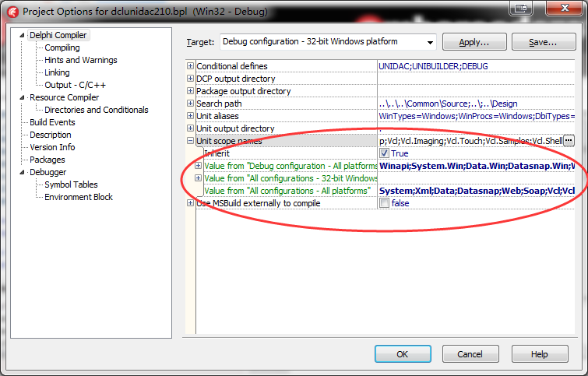Click the Search path value field
The height and width of the screenshot is (376, 588).
pos(476,104)
